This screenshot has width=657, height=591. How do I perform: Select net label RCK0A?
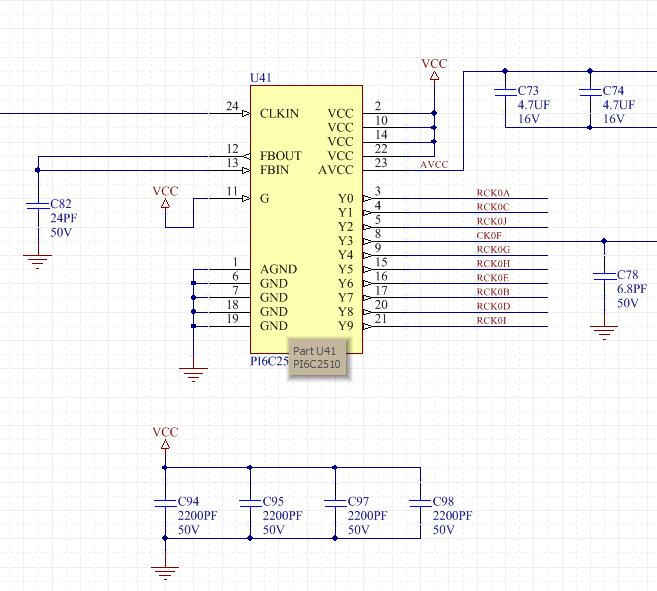point(493,193)
